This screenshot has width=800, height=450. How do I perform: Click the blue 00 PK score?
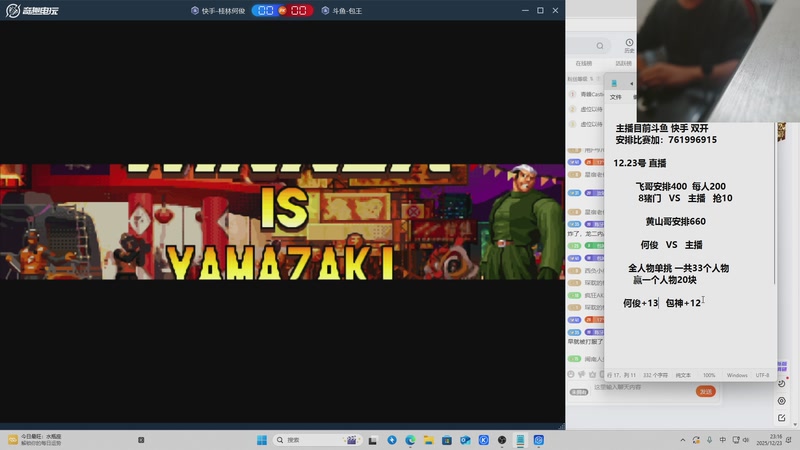pyautogui.click(x=265, y=11)
